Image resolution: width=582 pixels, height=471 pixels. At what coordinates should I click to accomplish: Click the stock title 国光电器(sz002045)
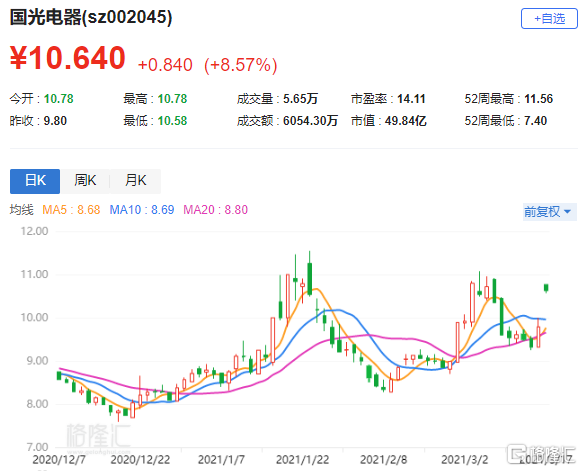(x=91, y=17)
